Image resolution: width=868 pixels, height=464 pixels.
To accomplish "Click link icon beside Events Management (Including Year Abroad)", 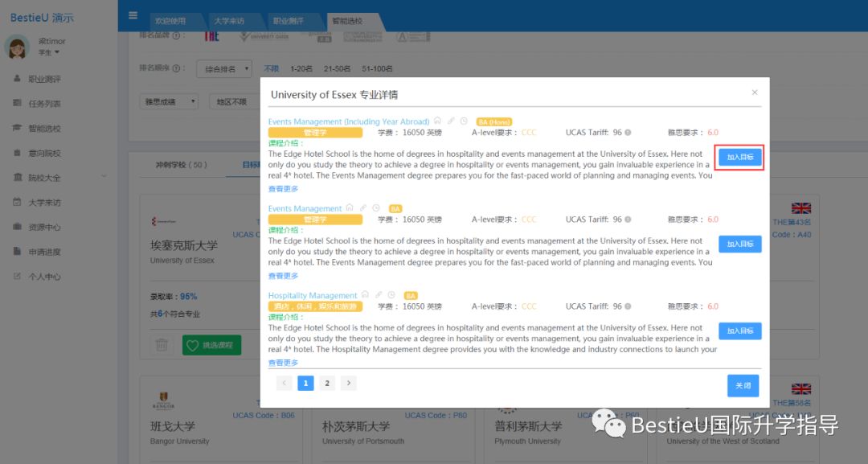I will pos(451,121).
